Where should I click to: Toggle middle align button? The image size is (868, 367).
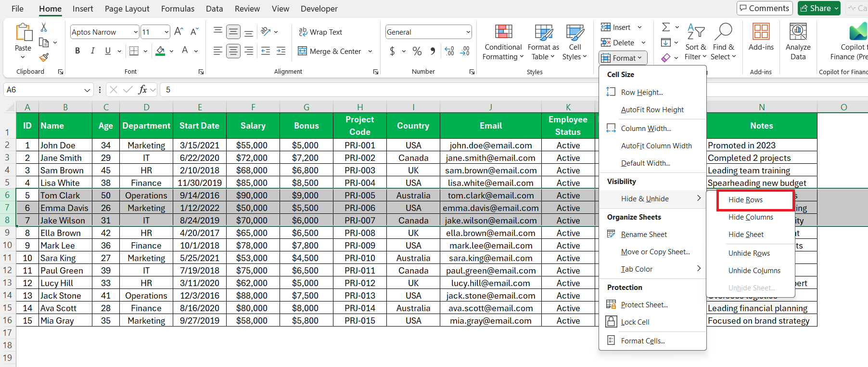[x=233, y=32]
